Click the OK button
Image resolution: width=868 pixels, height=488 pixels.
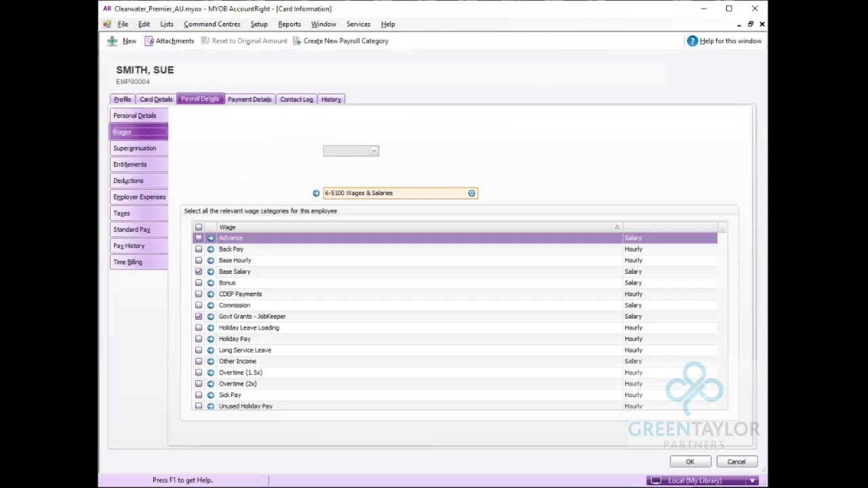tap(690, 462)
